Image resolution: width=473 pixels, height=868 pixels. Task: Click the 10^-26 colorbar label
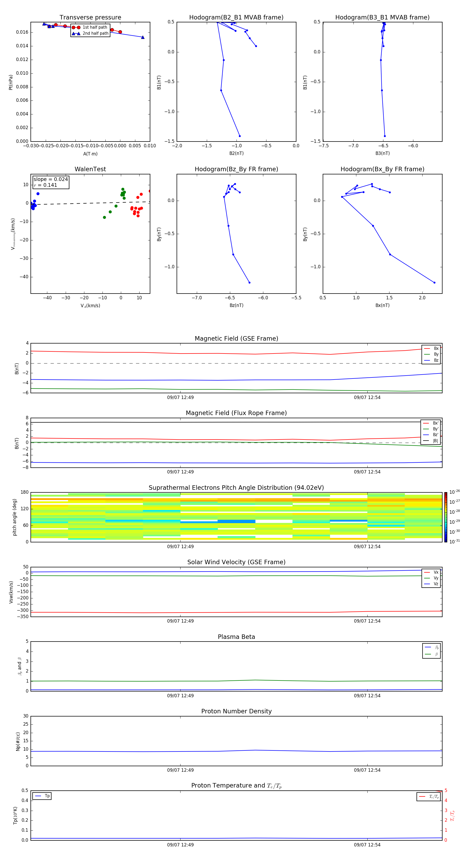455,492
